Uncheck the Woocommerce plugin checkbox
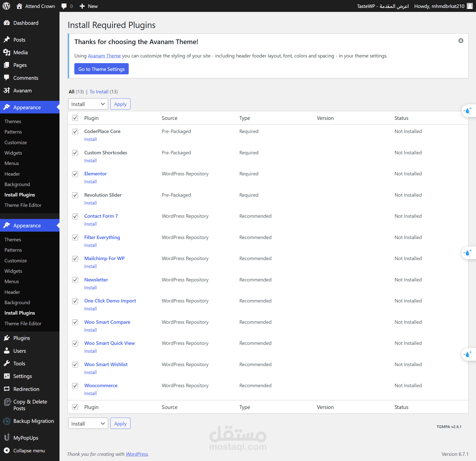 click(x=75, y=386)
